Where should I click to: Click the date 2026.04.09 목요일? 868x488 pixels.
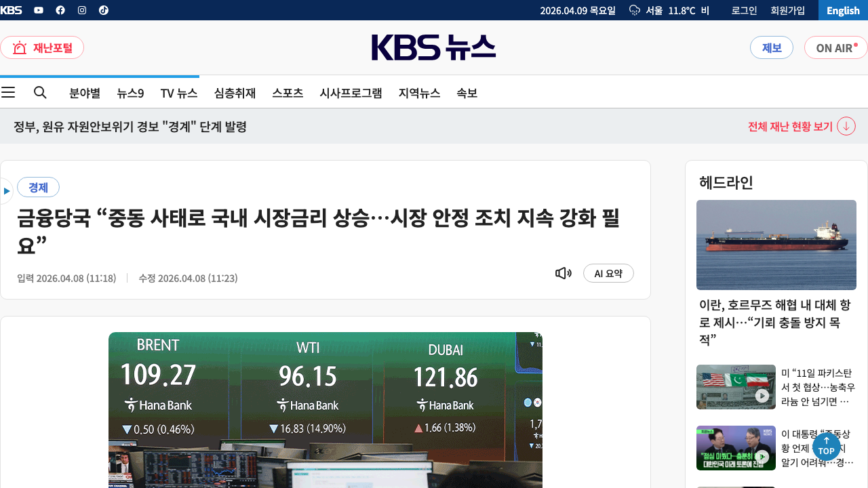pos(578,10)
